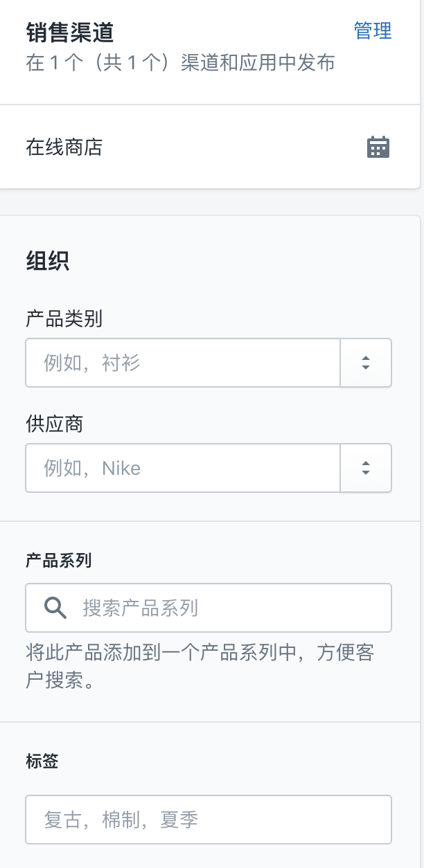Click the 标签 tags input field

coord(208,820)
